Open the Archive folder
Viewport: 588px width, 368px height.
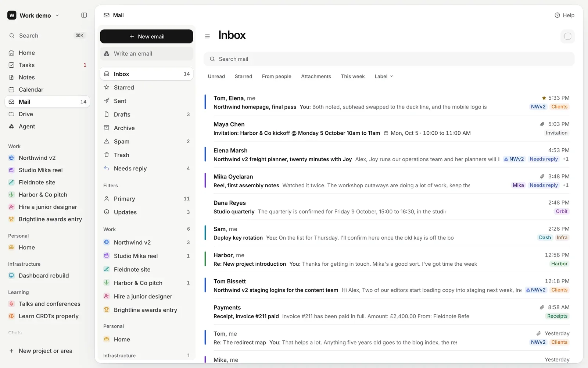coord(146,128)
